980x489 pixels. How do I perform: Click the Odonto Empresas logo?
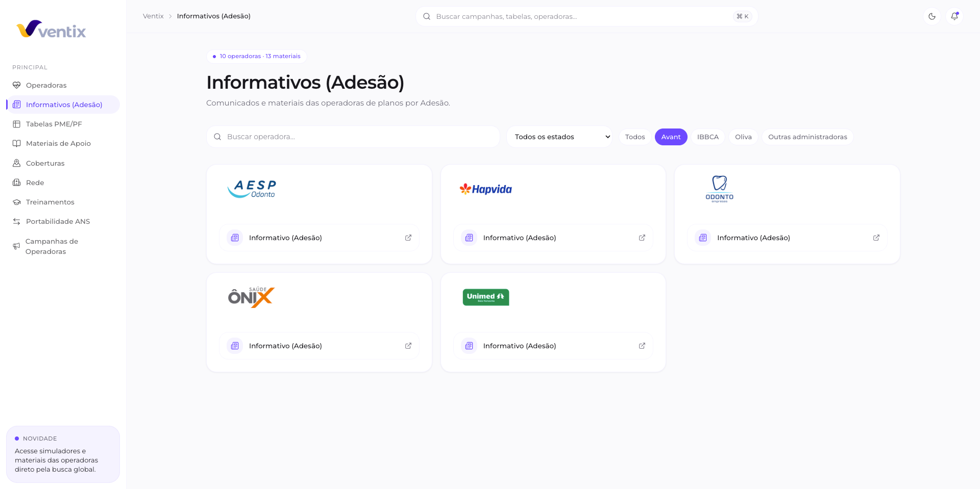click(720, 189)
